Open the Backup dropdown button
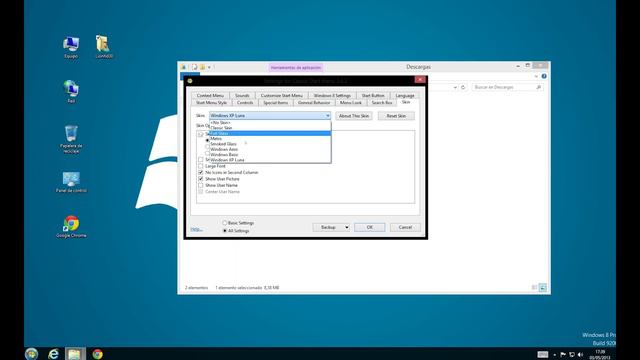This screenshot has height=360, width=640. 331,227
